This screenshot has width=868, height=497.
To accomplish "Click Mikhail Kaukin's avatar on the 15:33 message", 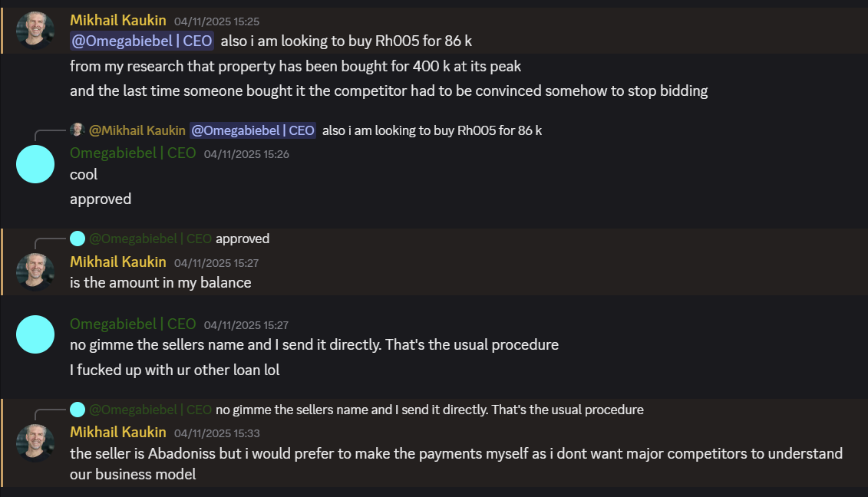I will [x=35, y=443].
